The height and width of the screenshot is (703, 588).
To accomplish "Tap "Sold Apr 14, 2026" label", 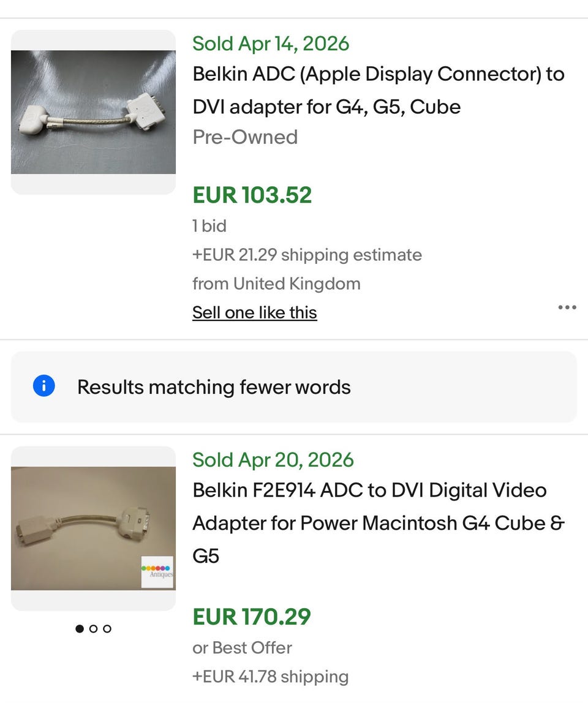I will 271,44.
